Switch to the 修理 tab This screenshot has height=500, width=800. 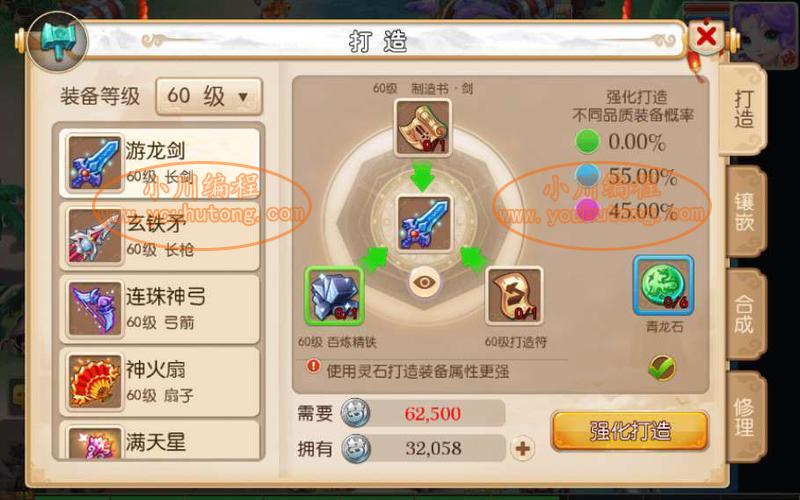(x=745, y=417)
